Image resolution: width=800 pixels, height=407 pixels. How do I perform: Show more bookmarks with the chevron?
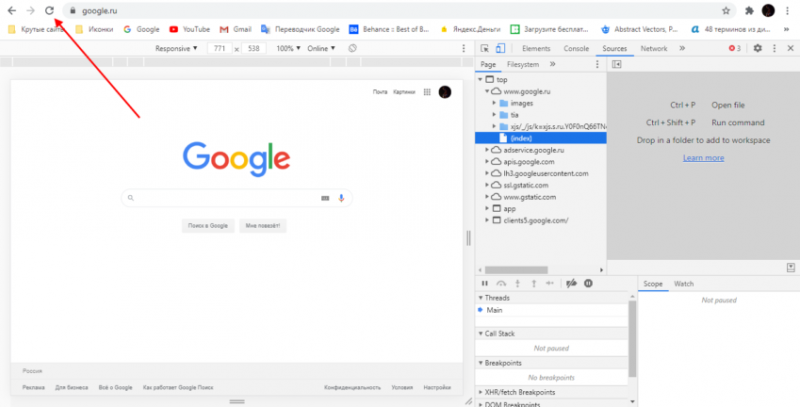tap(786, 30)
